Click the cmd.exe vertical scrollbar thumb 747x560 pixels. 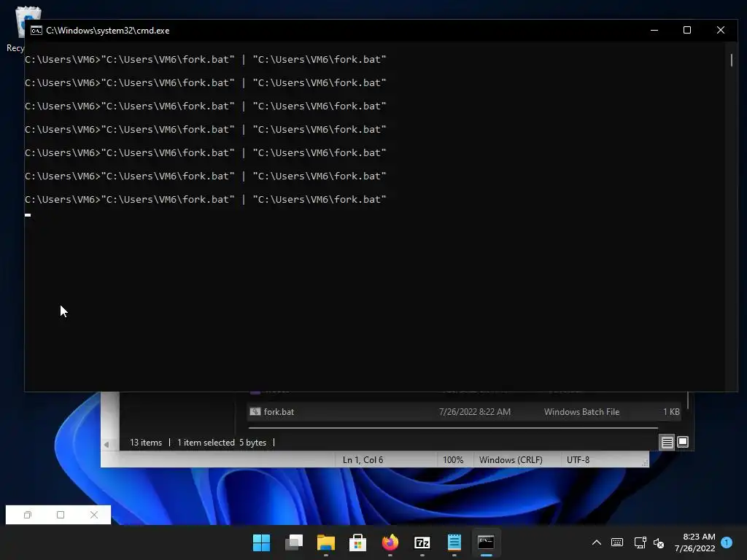[x=731, y=61]
